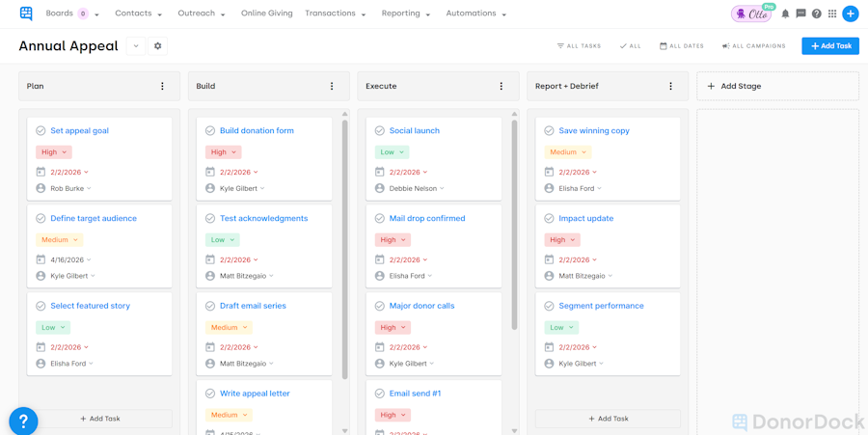
Task: Open the Reporting menu
Action: coord(405,14)
